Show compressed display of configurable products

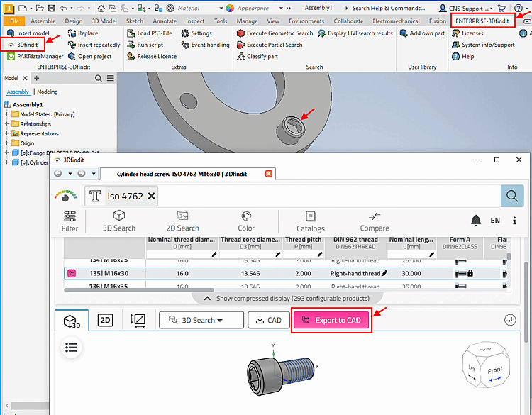click(x=287, y=299)
